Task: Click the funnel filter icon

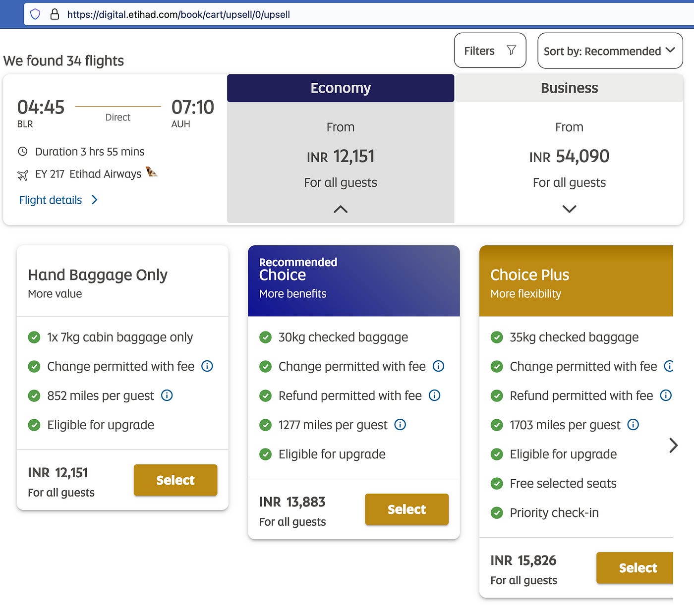Action: point(511,50)
